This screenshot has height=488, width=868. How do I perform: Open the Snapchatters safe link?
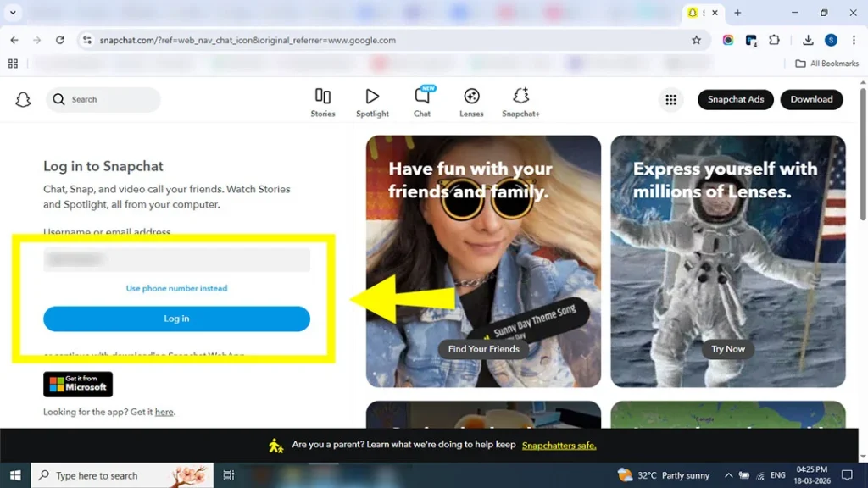pyautogui.click(x=559, y=444)
